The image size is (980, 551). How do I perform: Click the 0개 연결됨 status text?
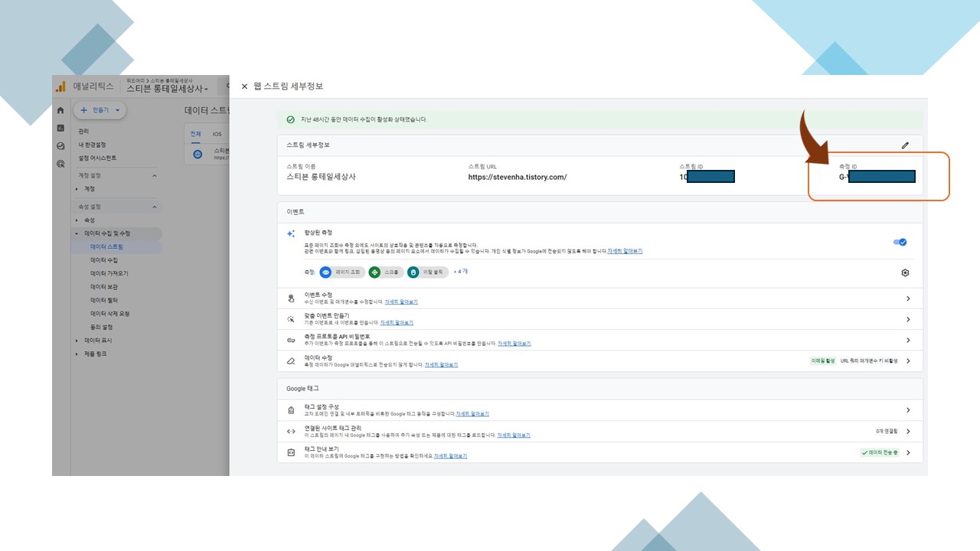(x=888, y=432)
